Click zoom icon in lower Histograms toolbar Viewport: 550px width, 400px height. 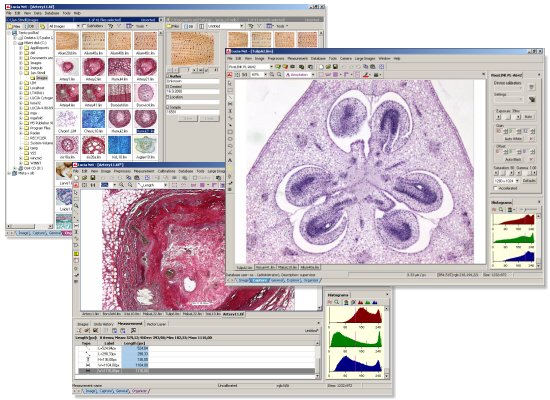click(337, 302)
